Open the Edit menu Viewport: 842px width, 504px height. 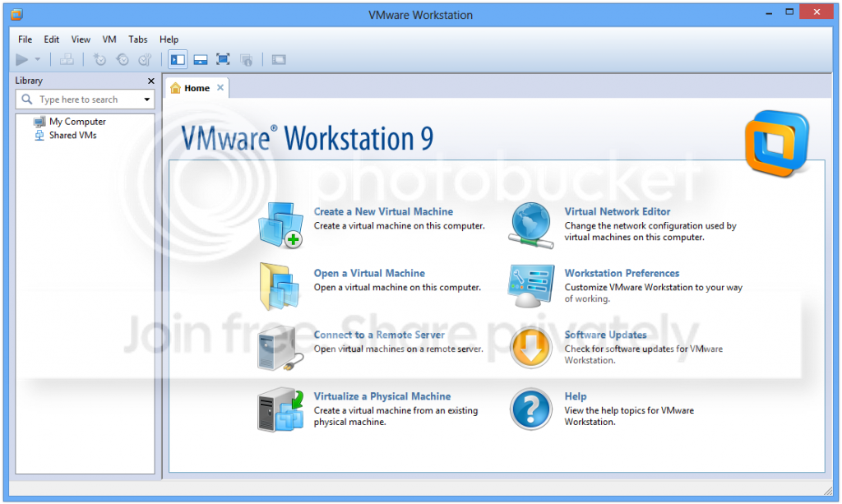coord(52,39)
